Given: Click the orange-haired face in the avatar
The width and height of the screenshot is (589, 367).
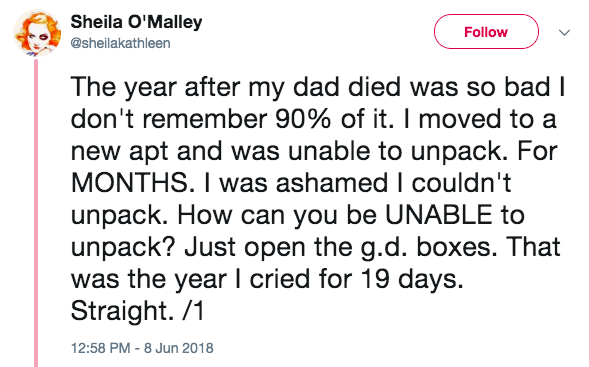Looking at the screenshot, I should click(36, 35).
